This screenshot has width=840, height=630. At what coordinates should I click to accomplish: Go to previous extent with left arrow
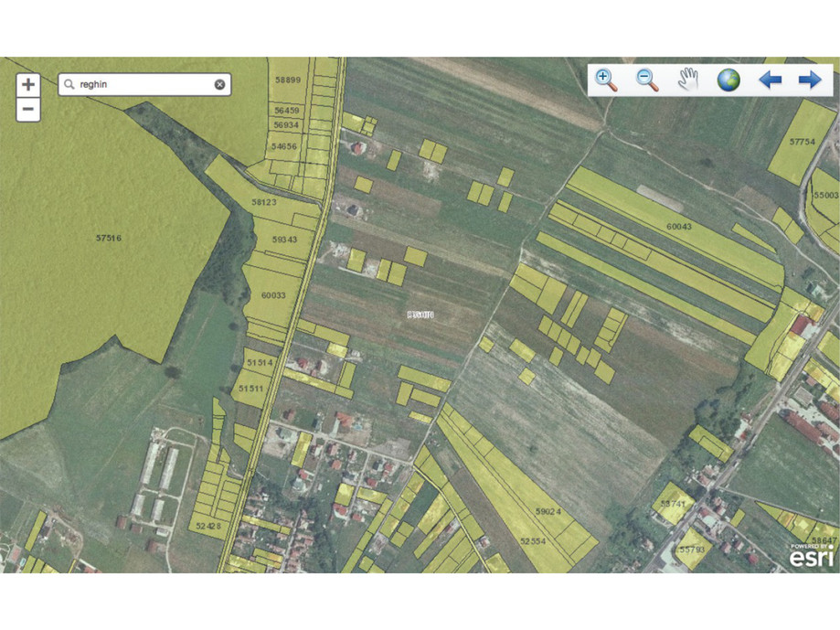[x=770, y=80]
